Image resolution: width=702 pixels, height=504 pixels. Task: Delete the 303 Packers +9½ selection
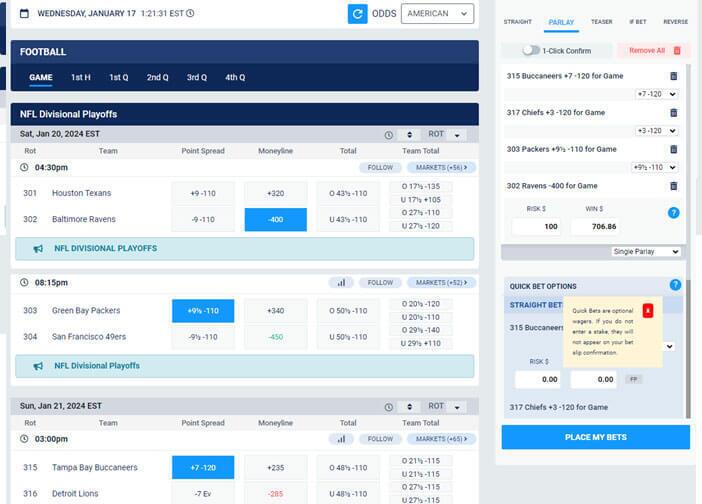pos(673,149)
